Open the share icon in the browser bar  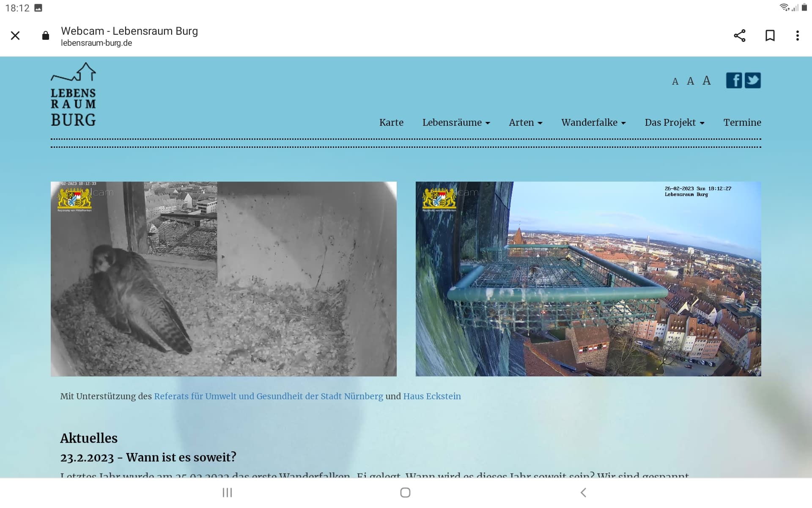[x=740, y=36]
